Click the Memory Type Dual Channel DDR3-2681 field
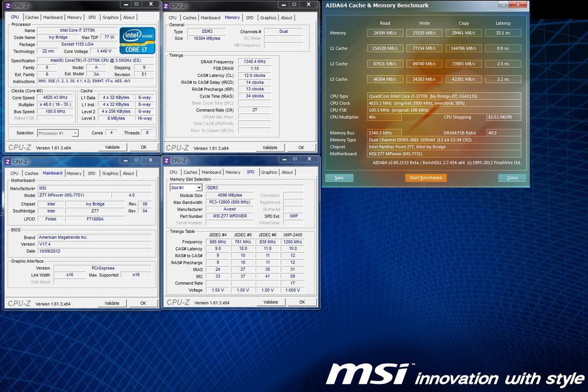 point(444,140)
